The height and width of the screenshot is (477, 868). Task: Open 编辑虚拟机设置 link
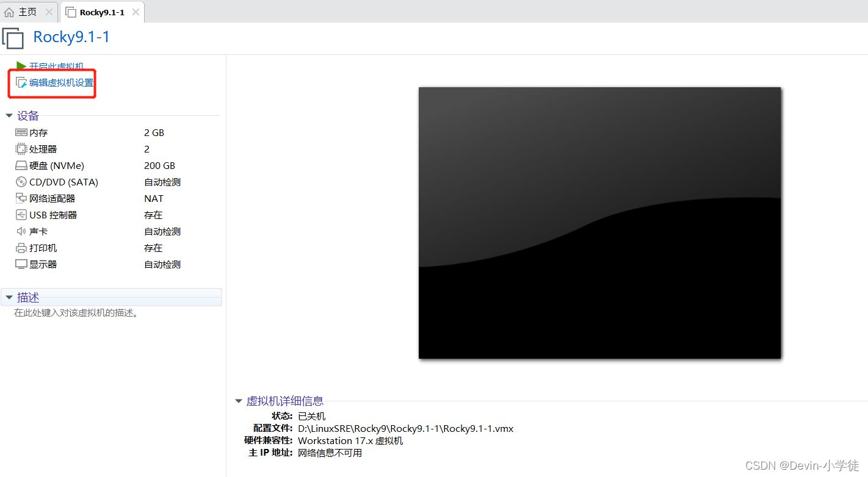click(62, 83)
